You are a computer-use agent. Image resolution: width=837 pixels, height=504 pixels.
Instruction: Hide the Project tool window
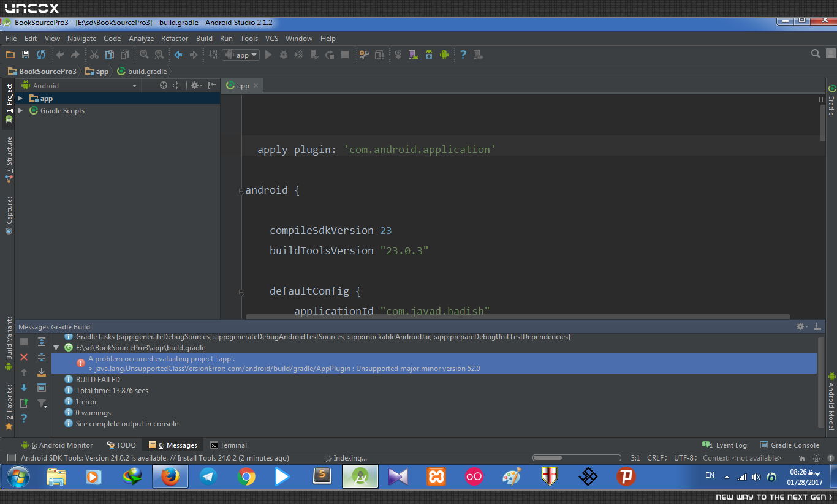212,86
